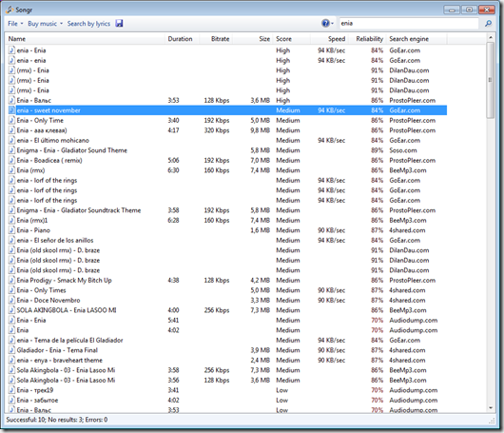Click 'Soso.com' search engine cell
Viewport: 504px width, 433px height.
tap(403, 150)
